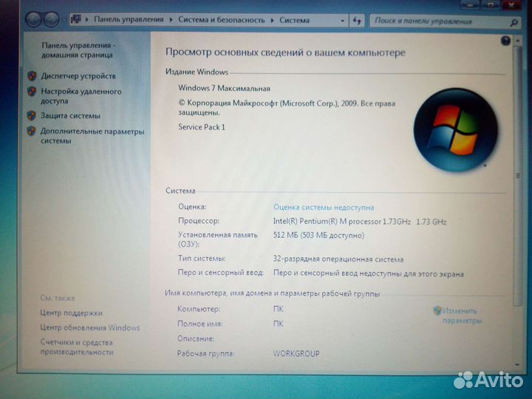Click scrollbar down arrow at bottom
The height and width of the screenshot is (399, 532).
(x=517, y=365)
